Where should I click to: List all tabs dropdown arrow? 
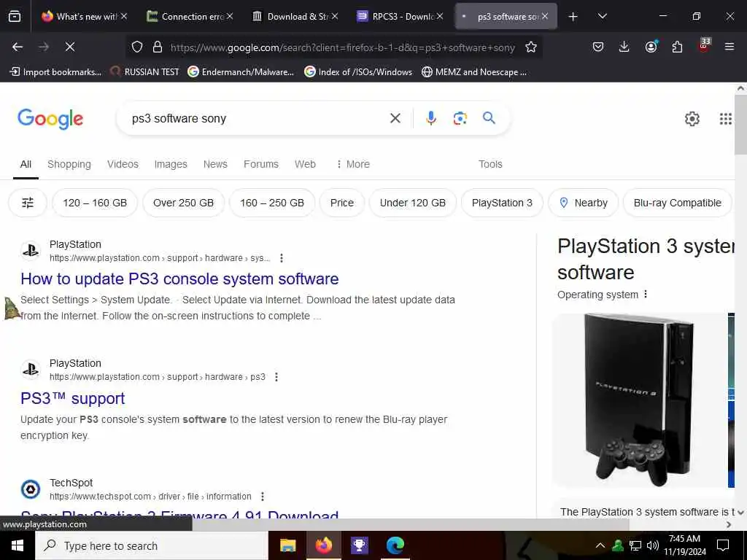pyautogui.click(x=602, y=16)
